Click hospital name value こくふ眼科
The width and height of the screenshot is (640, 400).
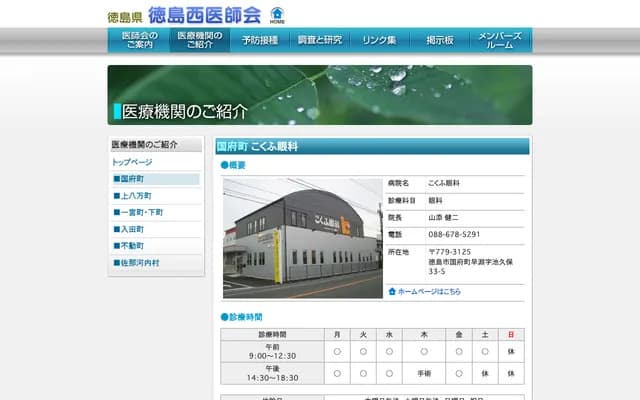coord(444,183)
